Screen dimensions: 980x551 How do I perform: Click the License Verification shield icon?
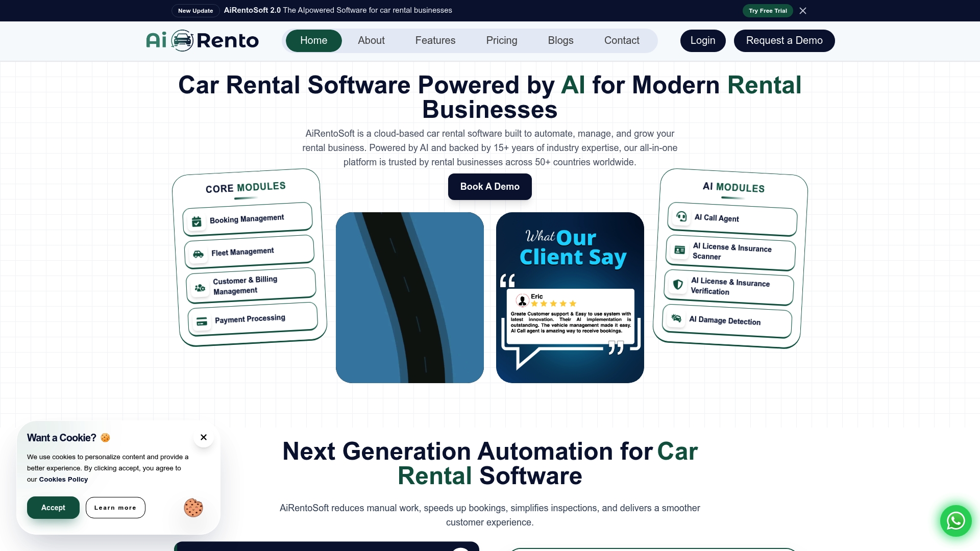[678, 284]
